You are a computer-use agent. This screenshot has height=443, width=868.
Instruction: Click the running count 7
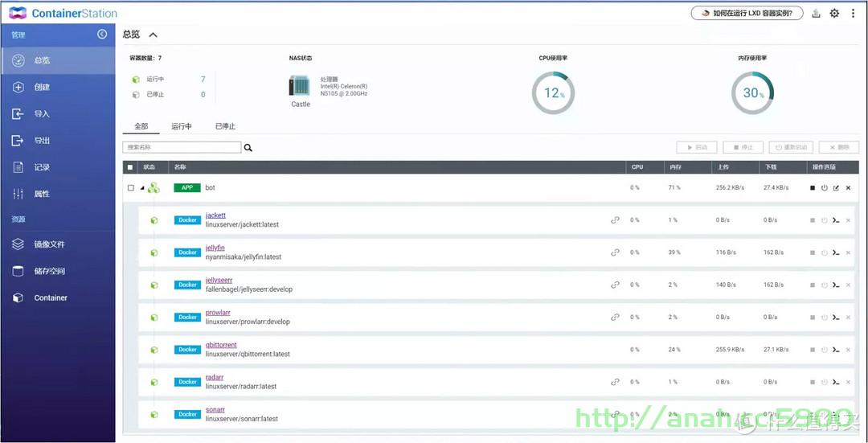pos(203,79)
